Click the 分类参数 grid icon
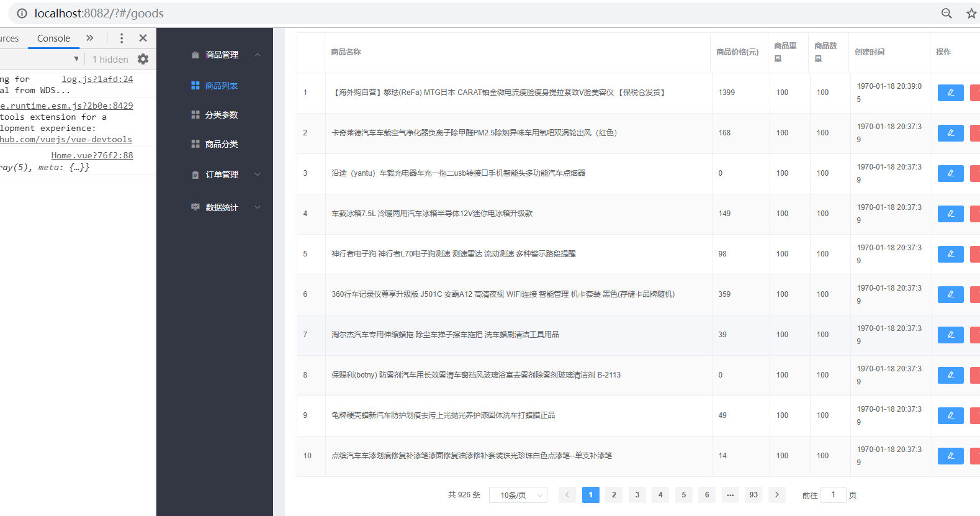The image size is (980, 516). tap(196, 115)
